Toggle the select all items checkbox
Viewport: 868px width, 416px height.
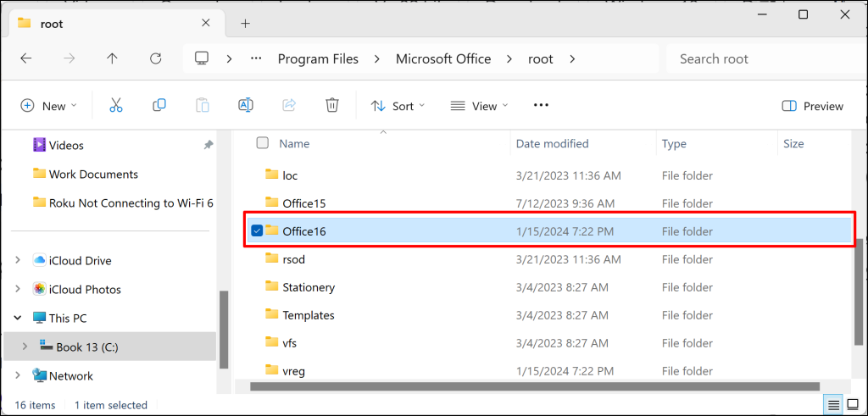[263, 143]
